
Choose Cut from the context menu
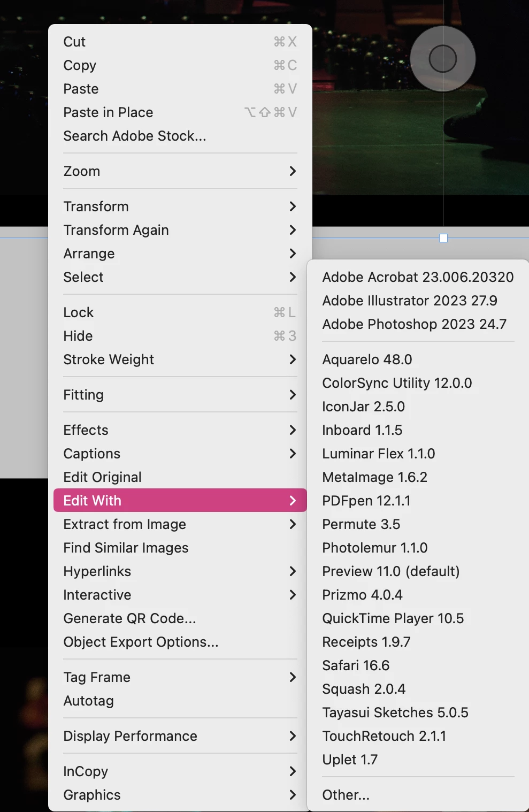click(x=180, y=42)
